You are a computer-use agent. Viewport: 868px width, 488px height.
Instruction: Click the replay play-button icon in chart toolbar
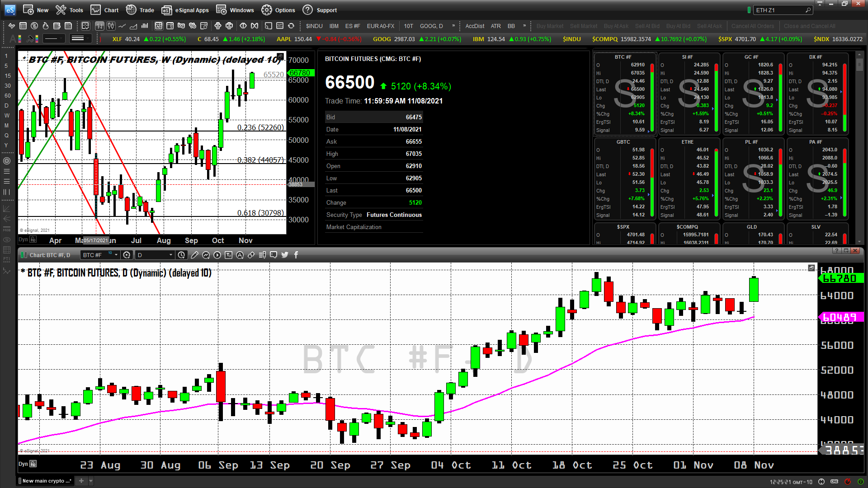tap(217, 255)
